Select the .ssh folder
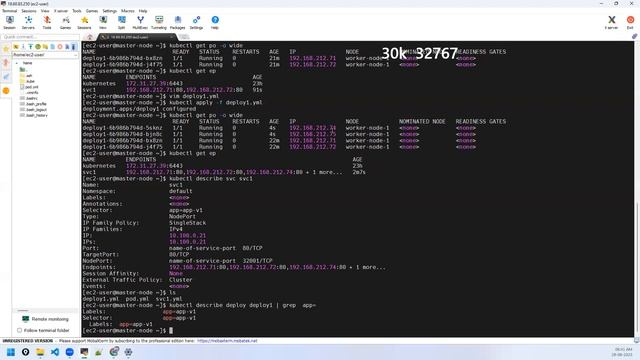This screenshot has width=640, height=360. tap(26, 76)
